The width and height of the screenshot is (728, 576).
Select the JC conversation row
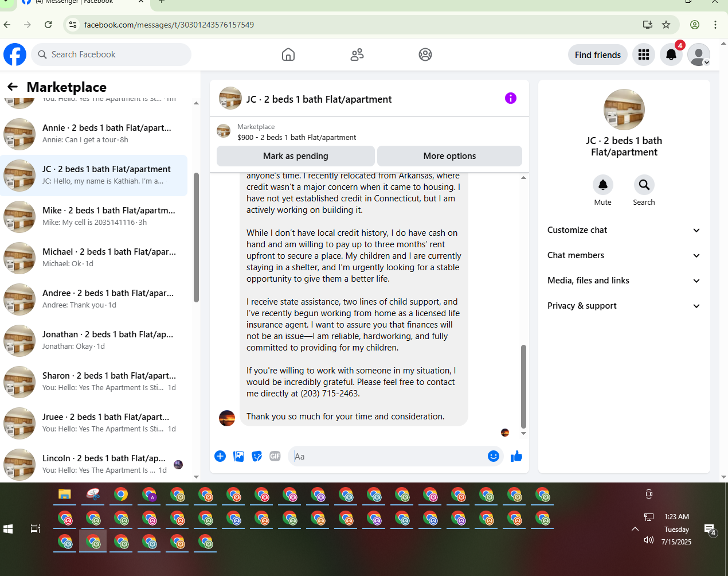pyautogui.click(x=94, y=175)
